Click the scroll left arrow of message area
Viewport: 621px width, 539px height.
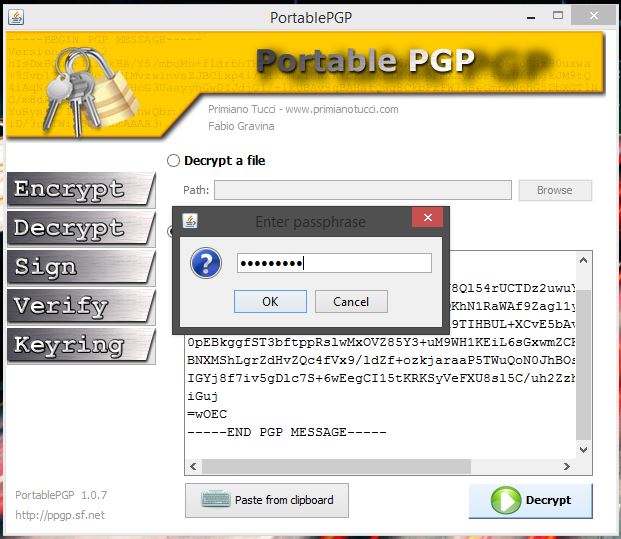pos(193,467)
